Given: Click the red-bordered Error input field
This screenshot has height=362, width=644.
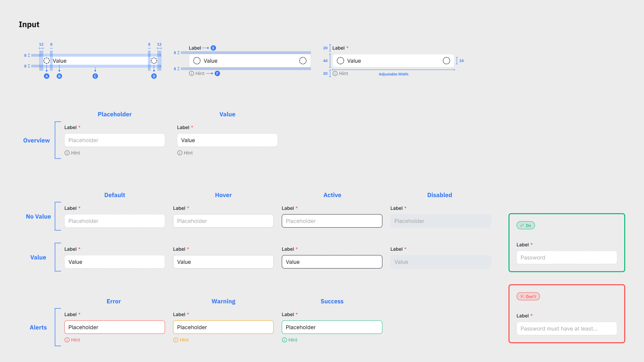Looking at the screenshot, I should [115, 327].
